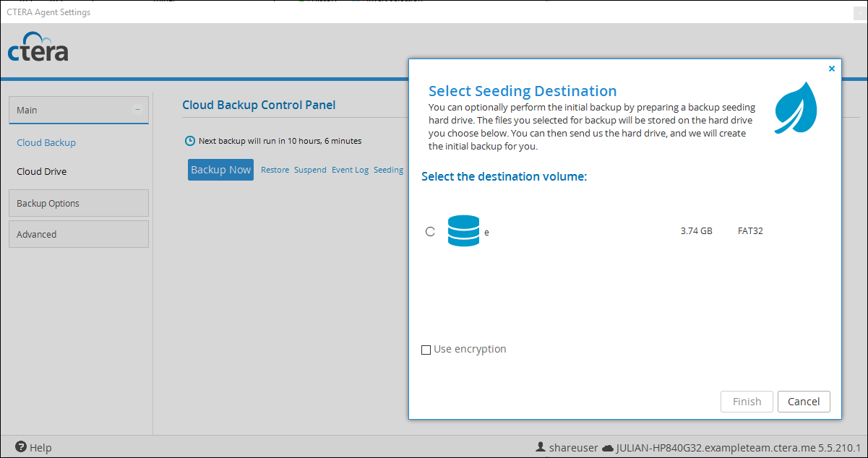Cancel the seeding destination dialog

[804, 402]
